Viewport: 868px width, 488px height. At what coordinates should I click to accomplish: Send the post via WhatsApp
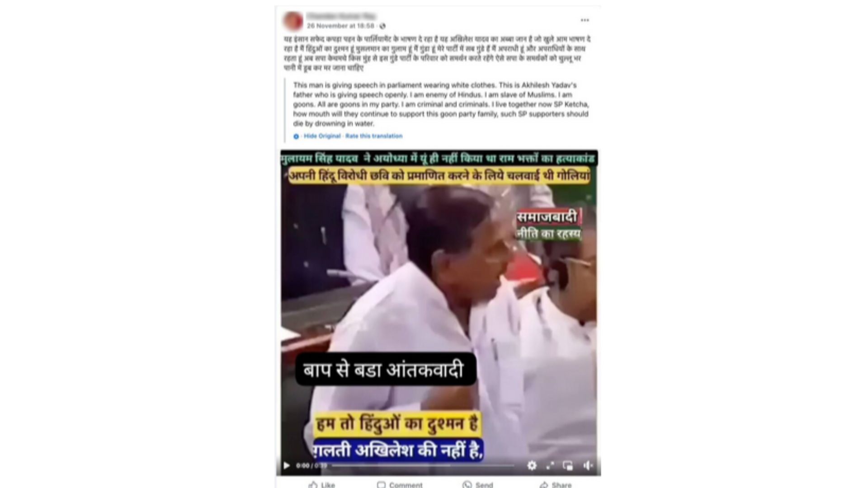click(x=478, y=484)
